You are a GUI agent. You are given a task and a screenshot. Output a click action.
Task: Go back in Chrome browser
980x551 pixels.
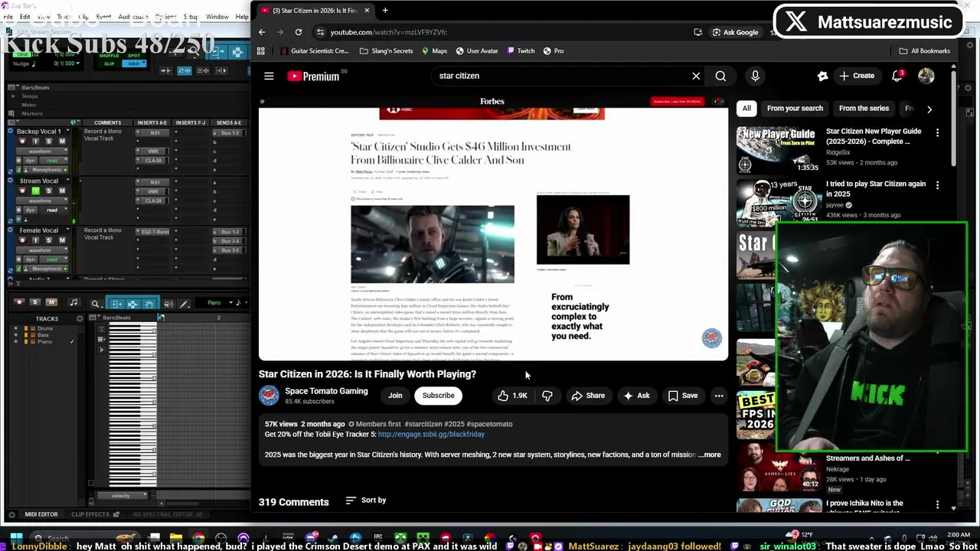[x=262, y=32]
